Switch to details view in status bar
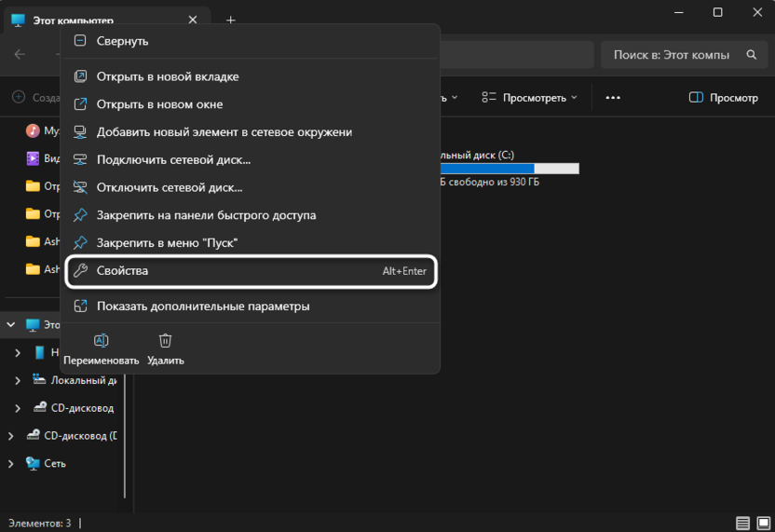The height and width of the screenshot is (532, 775). (742, 524)
